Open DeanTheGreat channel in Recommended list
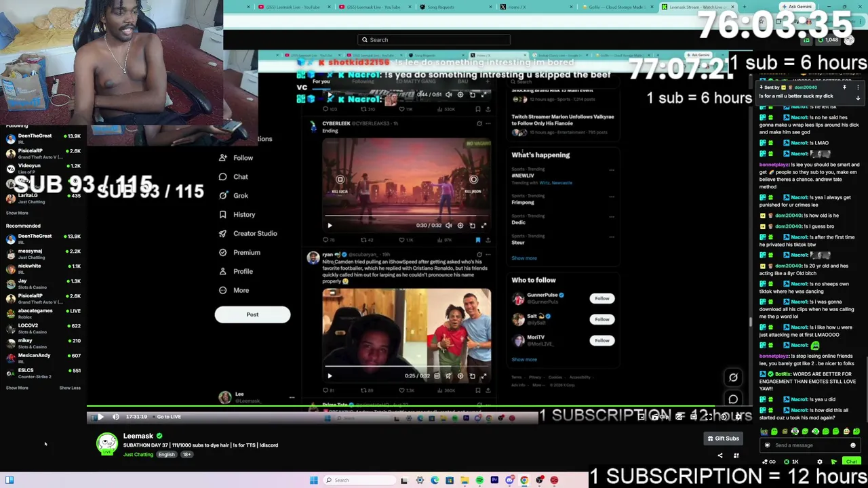This screenshot has height=488, width=868. point(42,239)
